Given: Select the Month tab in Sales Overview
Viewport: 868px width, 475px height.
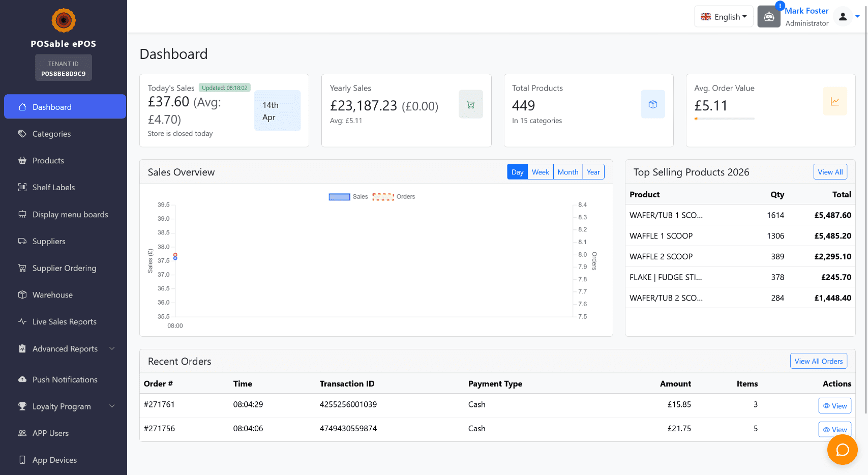Looking at the screenshot, I should pos(567,172).
